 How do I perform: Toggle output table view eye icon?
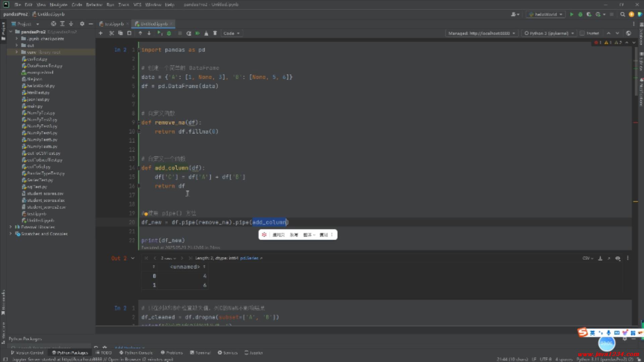(618, 258)
